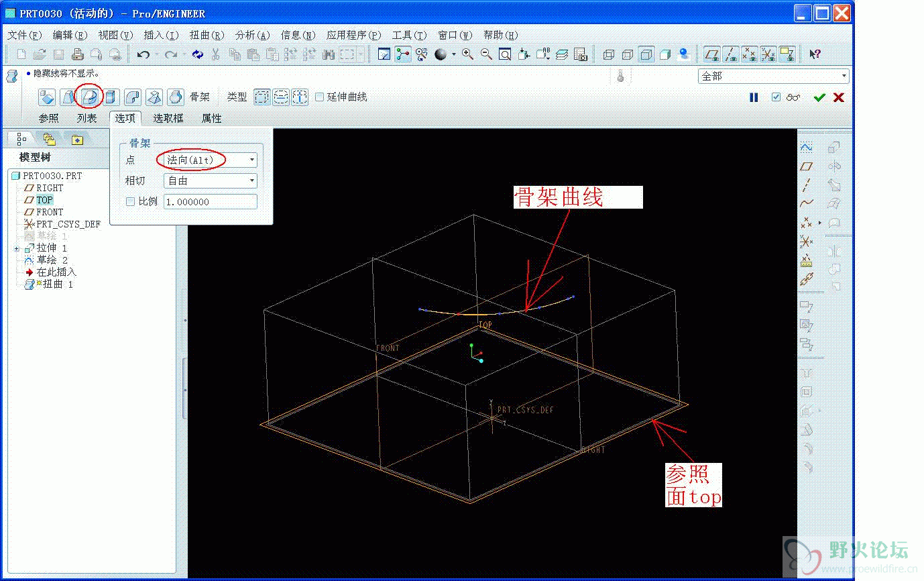Expand the 拉伸 1 tree node

click(x=17, y=248)
